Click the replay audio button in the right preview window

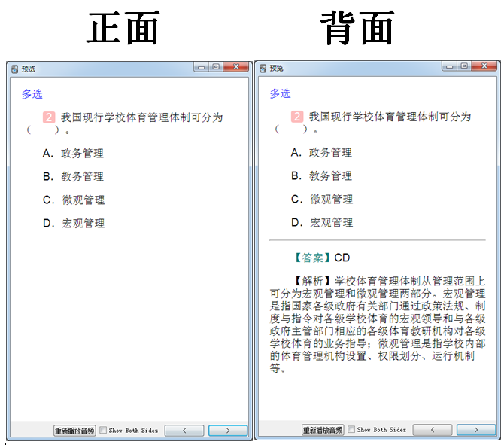point(323,430)
